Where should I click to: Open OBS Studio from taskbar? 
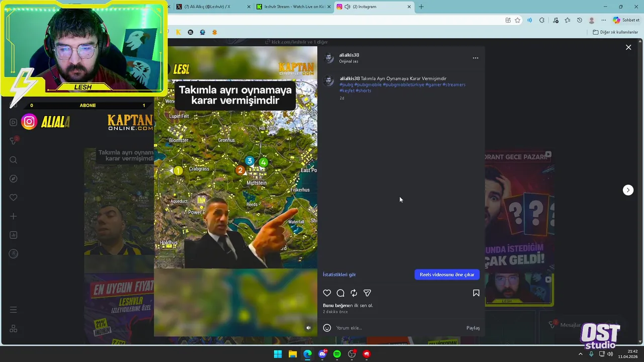[x=352, y=354]
